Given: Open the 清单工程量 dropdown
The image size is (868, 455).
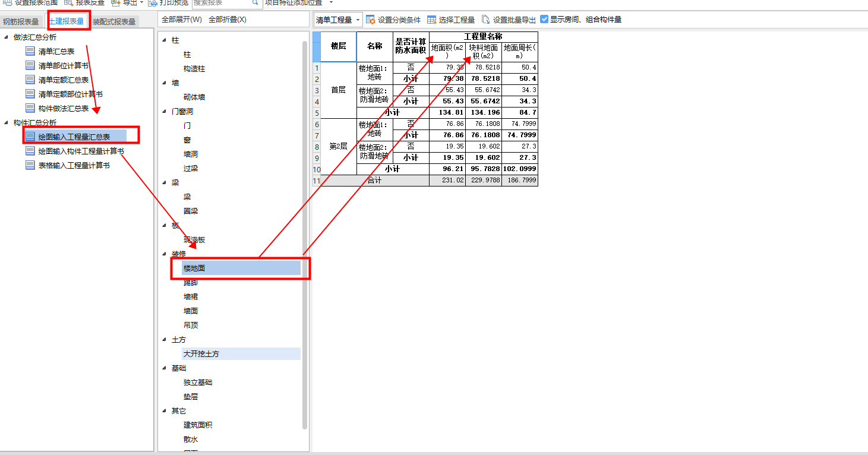Looking at the screenshot, I should 338,20.
